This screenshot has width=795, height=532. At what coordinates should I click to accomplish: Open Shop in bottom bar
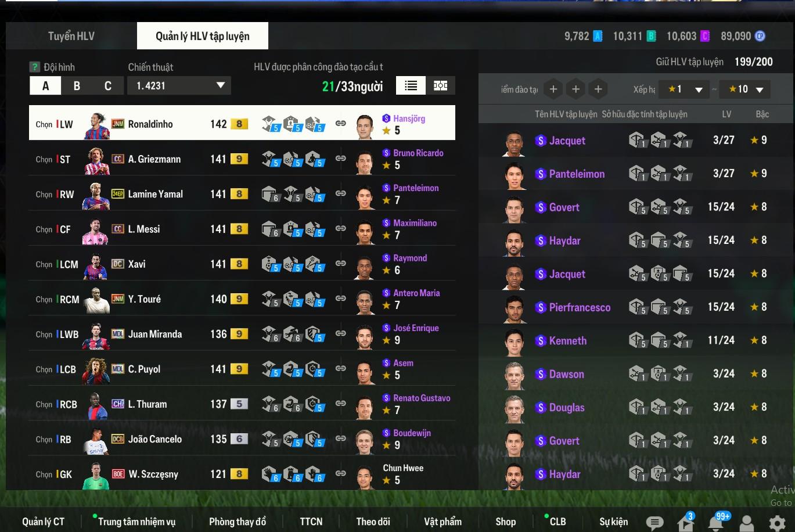point(505,522)
